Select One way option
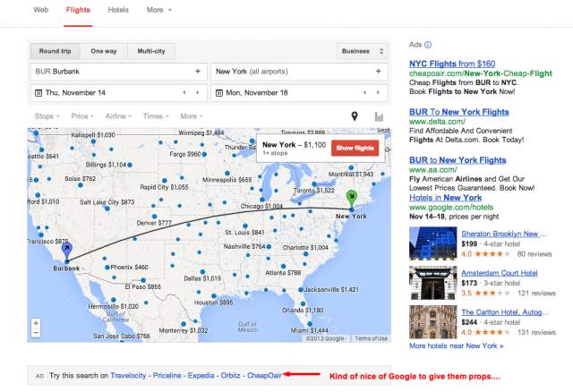 [x=104, y=51]
